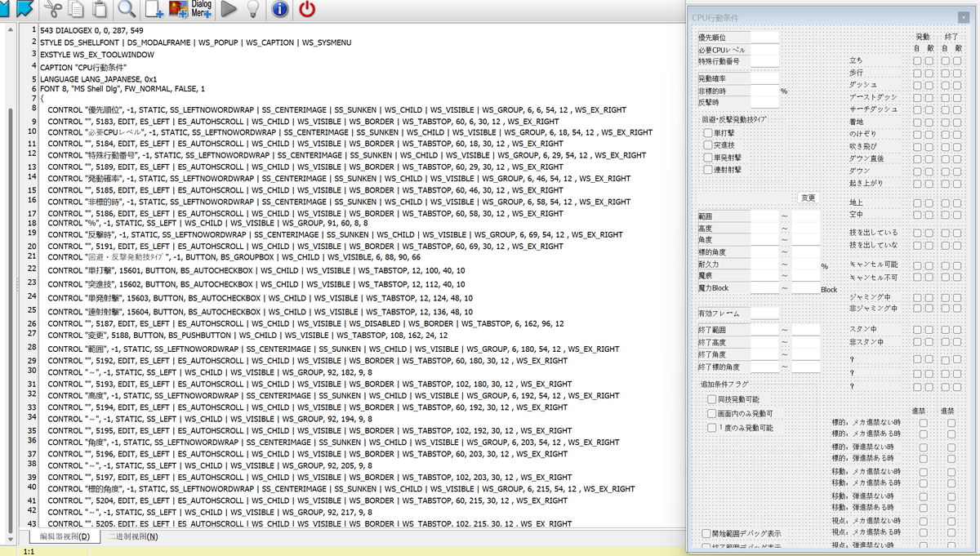Check first checkbox in the スタン中 row
Viewport: 980px width, 556px height.
(918, 329)
